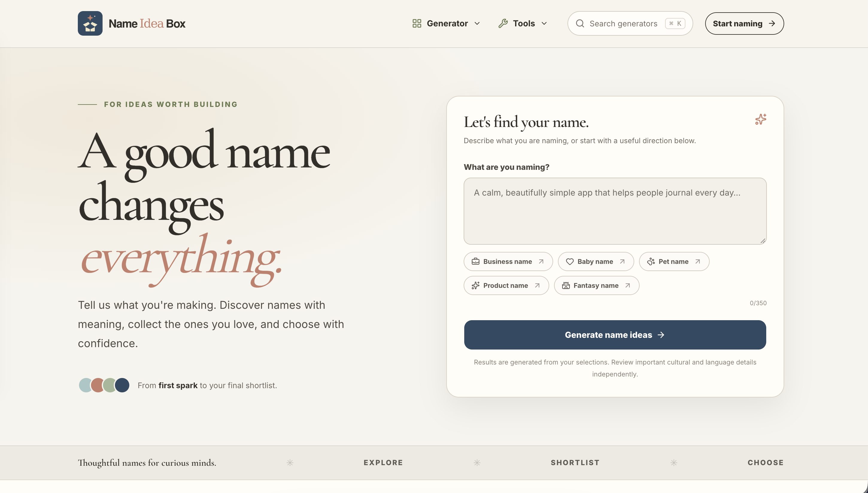Open the Generator menu

pyautogui.click(x=447, y=23)
